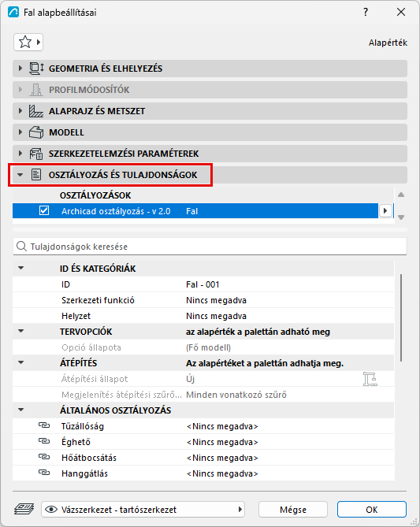Click the classification list down arrow

[x=401, y=217]
